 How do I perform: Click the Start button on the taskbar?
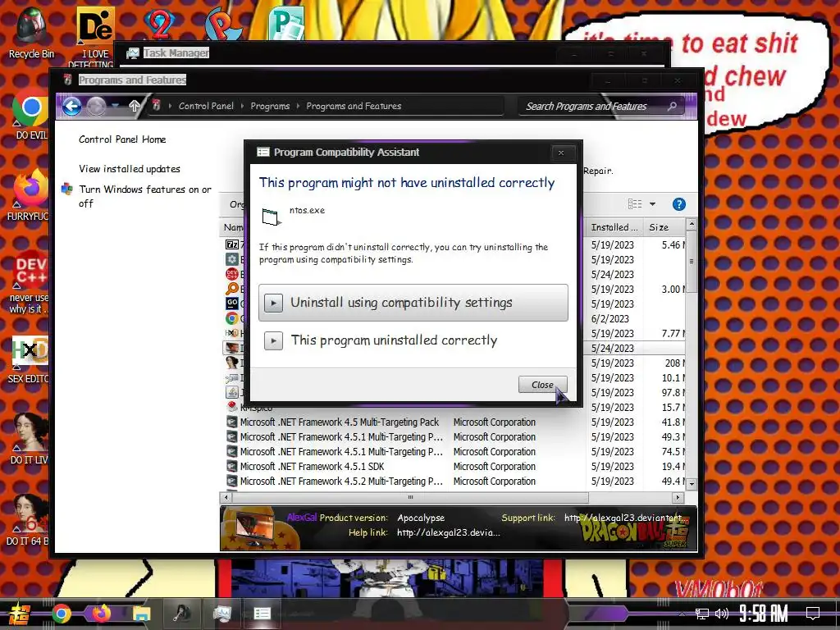(20, 614)
